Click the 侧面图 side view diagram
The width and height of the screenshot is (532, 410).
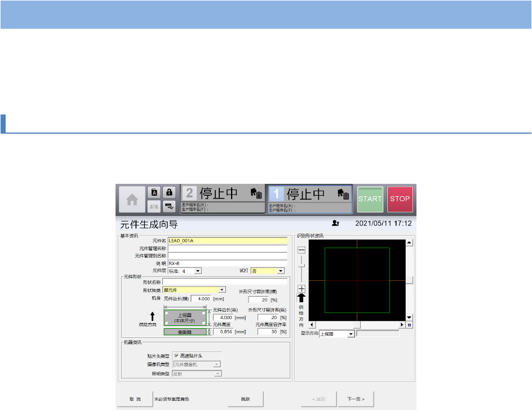185,332
